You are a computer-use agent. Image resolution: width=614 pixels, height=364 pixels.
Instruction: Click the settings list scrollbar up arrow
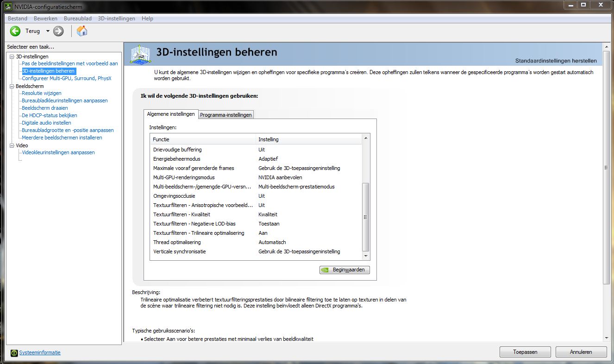(366, 138)
